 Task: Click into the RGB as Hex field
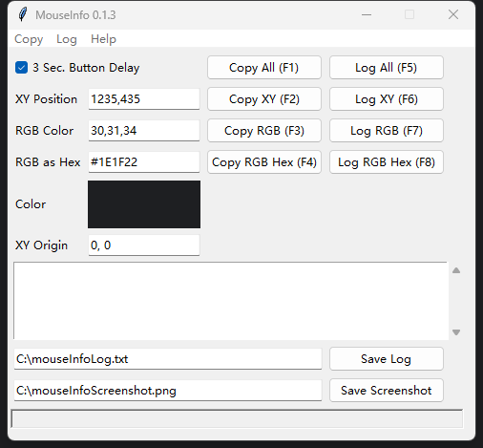click(x=144, y=162)
